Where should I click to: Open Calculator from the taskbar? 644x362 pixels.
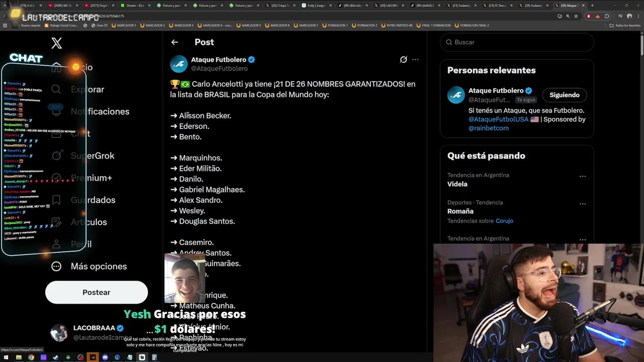coord(154,357)
